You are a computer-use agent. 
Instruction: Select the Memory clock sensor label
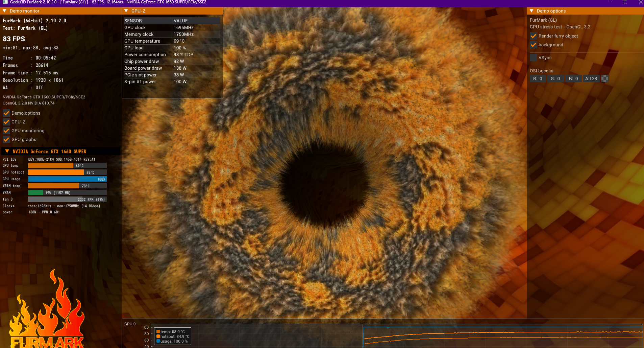[x=139, y=34]
